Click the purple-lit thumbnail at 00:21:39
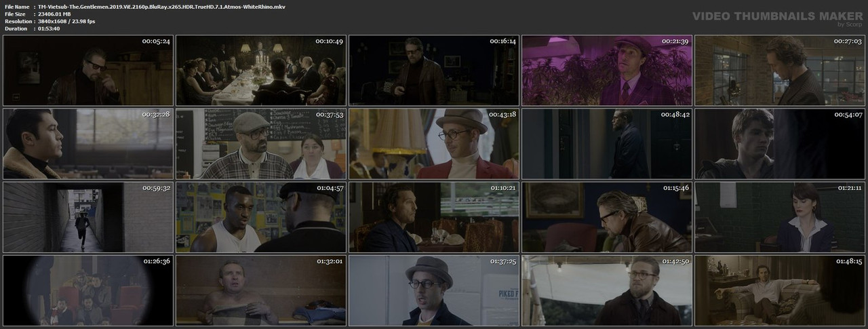This screenshot has height=329, width=868. click(x=607, y=70)
